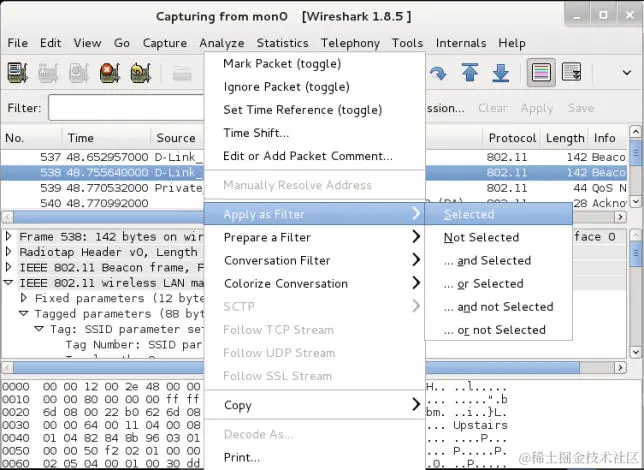The height and width of the screenshot is (470, 644).
Task: Click the filter Clear button
Action: click(x=492, y=108)
